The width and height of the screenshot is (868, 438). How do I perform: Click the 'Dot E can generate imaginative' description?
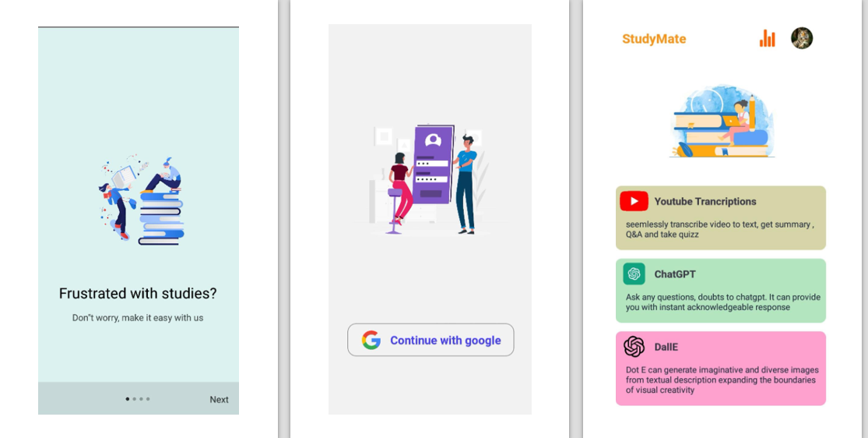(722, 380)
